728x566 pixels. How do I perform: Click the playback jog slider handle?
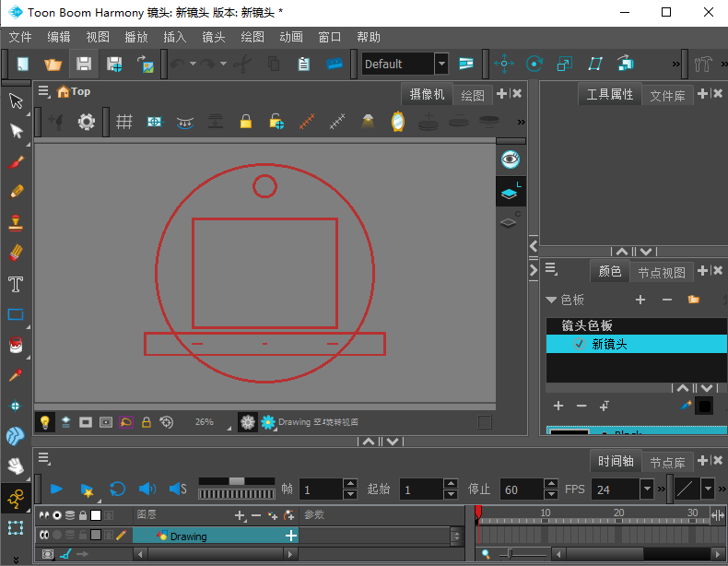tap(237, 481)
